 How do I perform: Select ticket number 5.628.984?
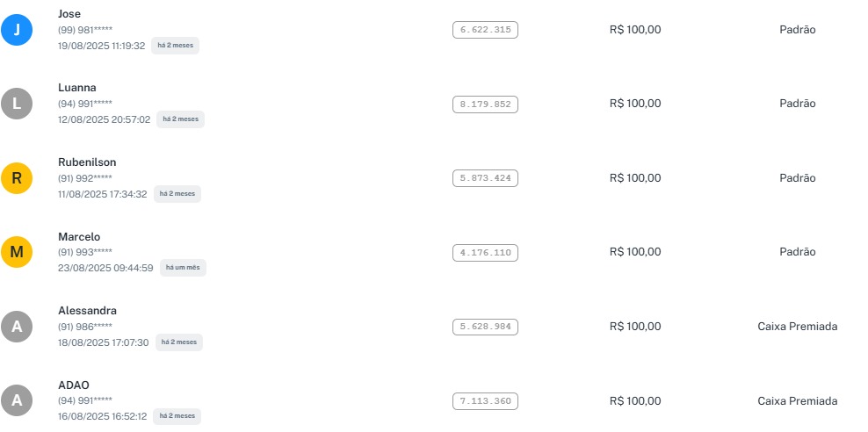click(x=485, y=327)
